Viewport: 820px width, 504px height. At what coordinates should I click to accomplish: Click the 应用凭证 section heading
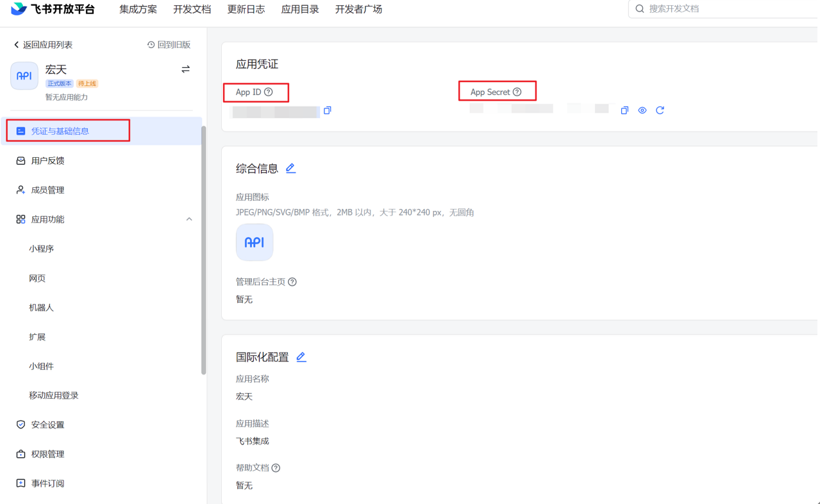257,64
